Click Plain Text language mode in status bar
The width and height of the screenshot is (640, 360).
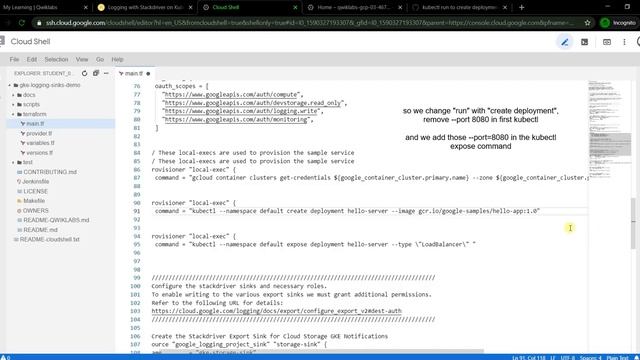click(617, 358)
